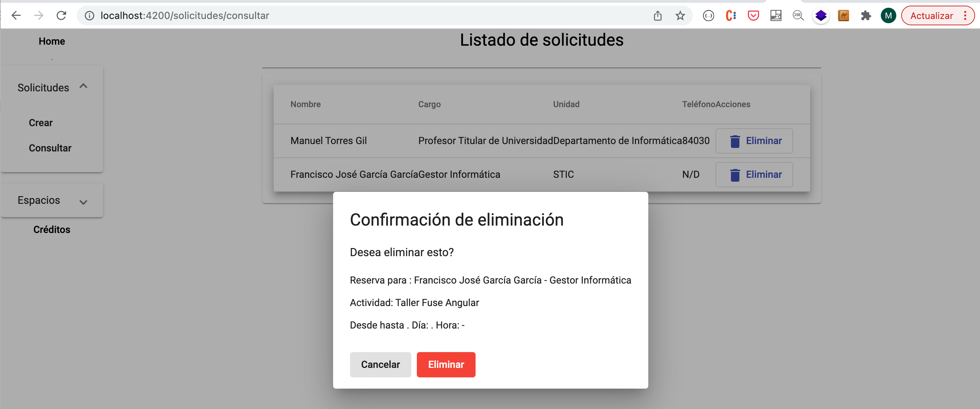Confirm deletion with red Eliminar button

(x=446, y=364)
